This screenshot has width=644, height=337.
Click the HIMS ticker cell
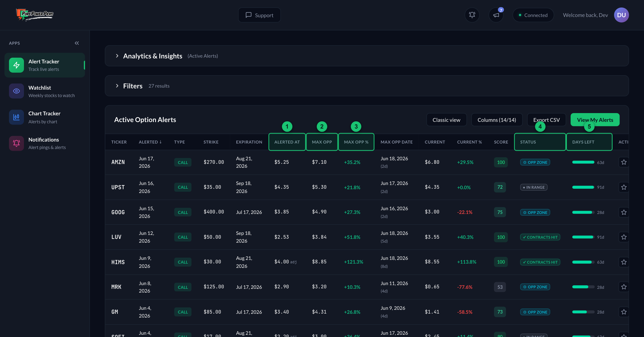[118, 262]
